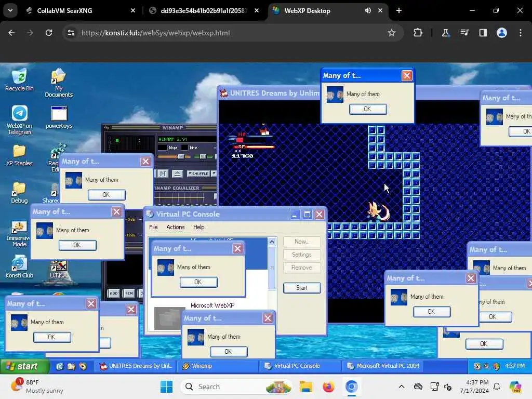Click OK in dialog inside Virtual PC list
This screenshot has width=532, height=399.
click(x=198, y=282)
